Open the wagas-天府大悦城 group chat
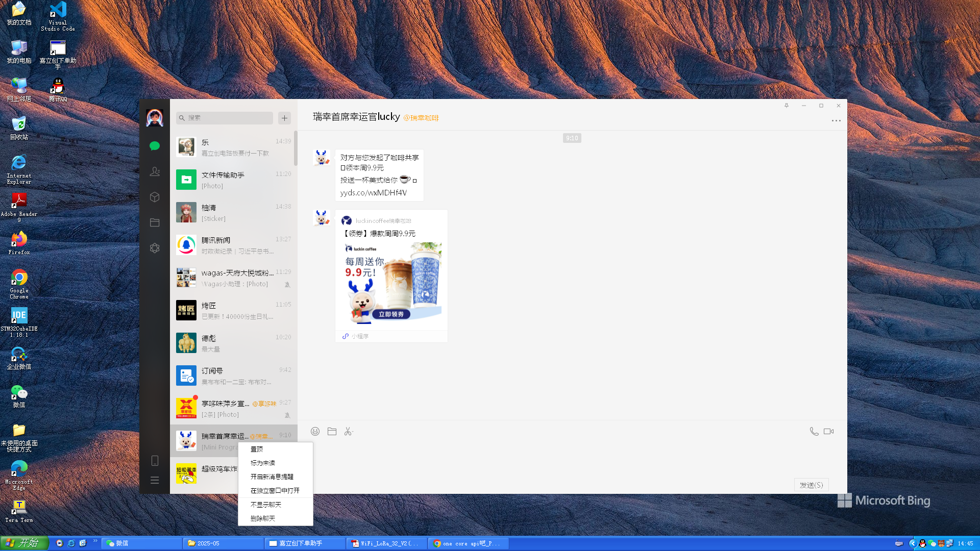The height and width of the screenshot is (551, 980). 233,278
